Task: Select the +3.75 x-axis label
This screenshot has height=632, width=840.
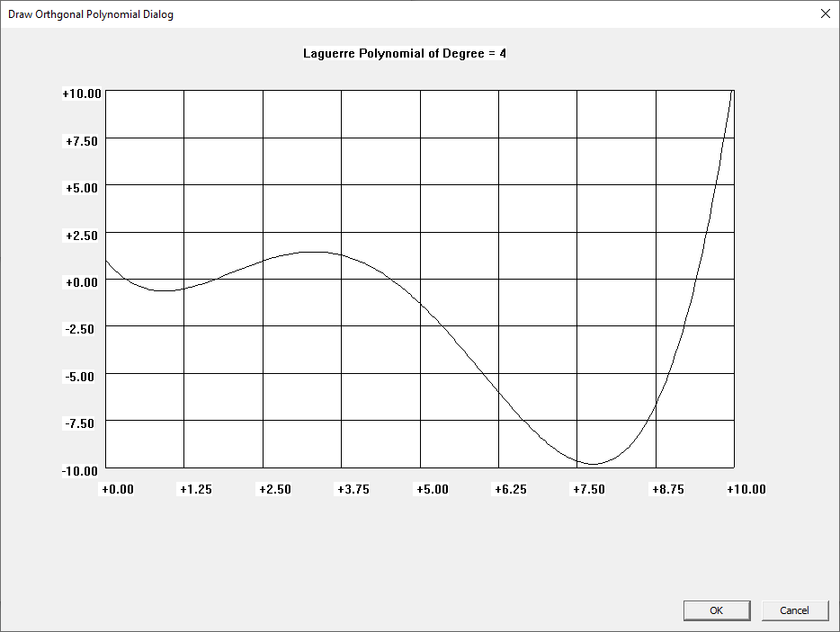Action: (353, 489)
